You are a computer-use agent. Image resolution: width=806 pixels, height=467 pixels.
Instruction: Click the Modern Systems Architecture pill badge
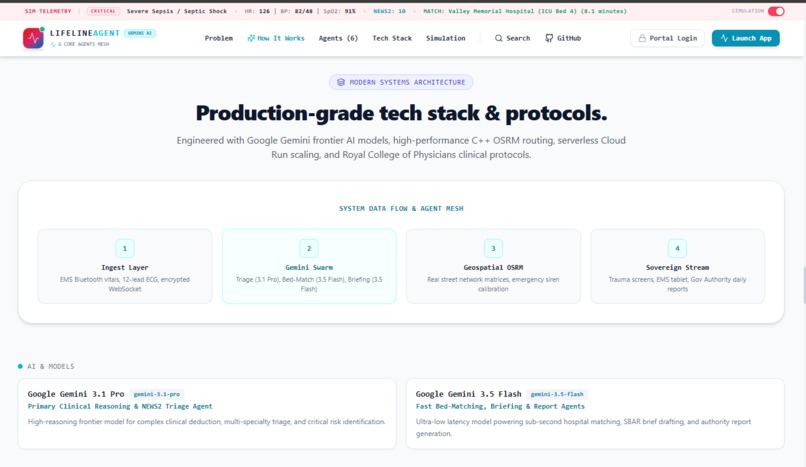(x=401, y=82)
